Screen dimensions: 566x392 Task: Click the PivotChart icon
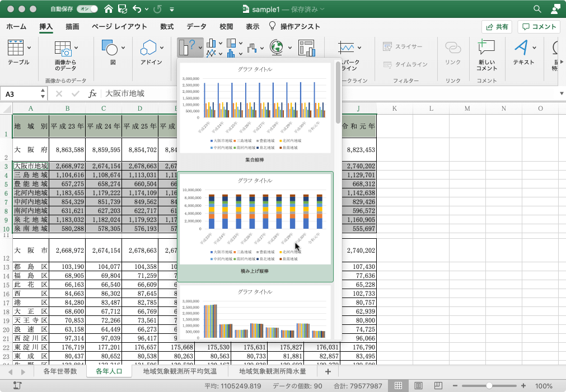(x=307, y=48)
